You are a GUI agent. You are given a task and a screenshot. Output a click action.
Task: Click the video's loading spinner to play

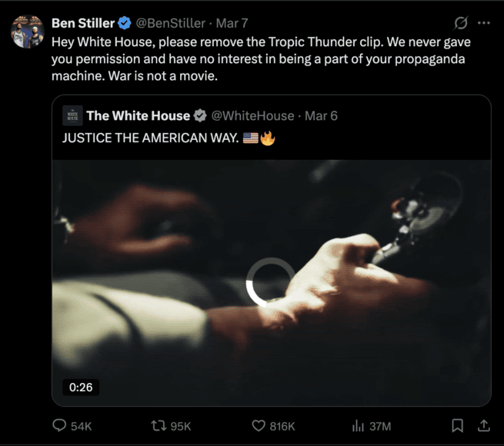pyautogui.click(x=270, y=281)
